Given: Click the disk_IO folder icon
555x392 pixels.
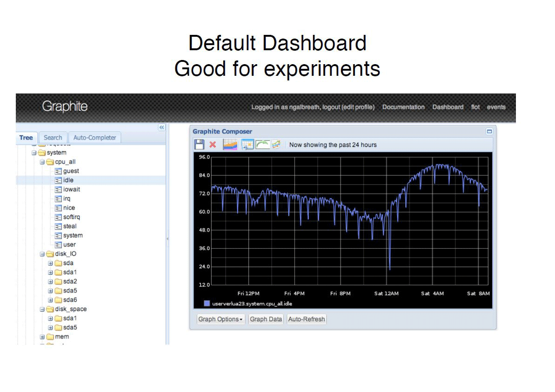Looking at the screenshot, I should (x=50, y=254).
